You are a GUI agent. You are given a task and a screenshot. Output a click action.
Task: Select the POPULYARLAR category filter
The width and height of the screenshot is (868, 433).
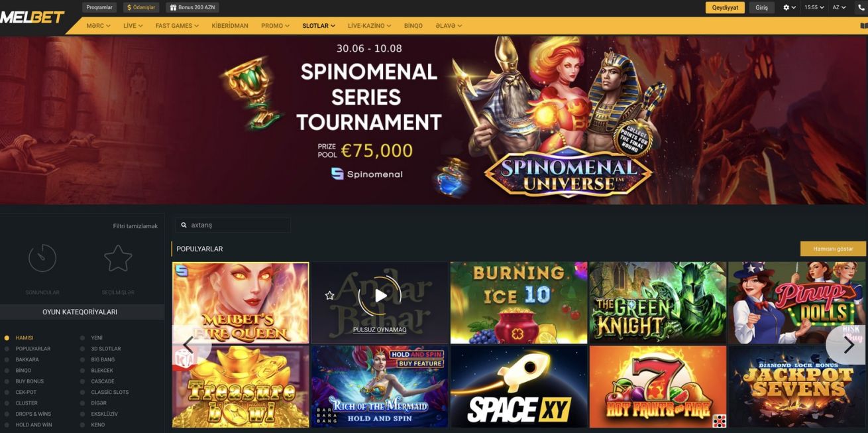[x=32, y=349]
